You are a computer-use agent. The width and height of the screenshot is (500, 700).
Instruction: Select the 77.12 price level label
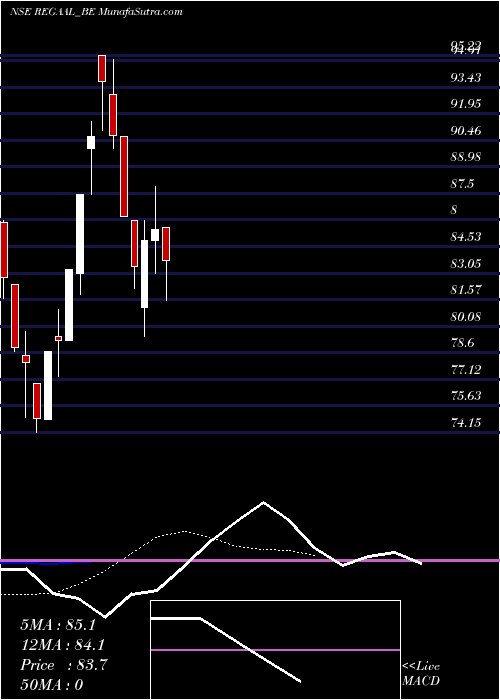pos(466,369)
